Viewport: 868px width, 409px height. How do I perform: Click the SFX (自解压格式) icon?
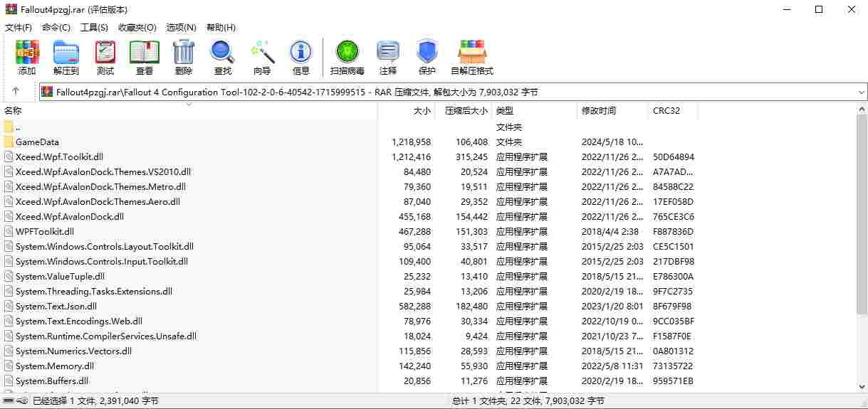click(x=472, y=52)
